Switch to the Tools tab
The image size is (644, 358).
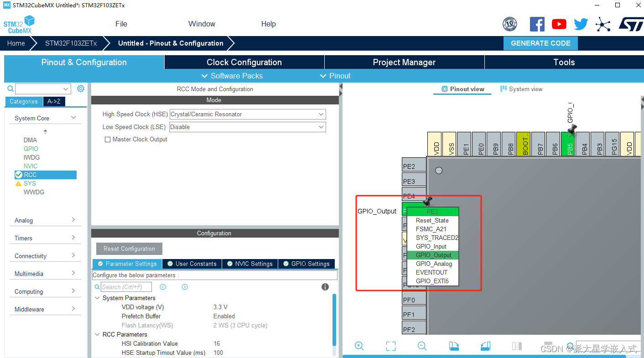coord(564,62)
